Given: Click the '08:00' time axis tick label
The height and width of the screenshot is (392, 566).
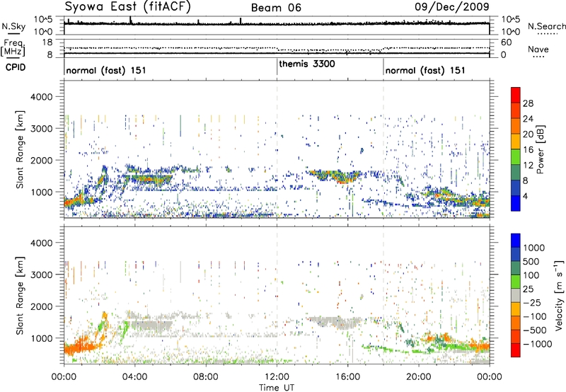Looking at the screenshot, I should click(x=206, y=377).
